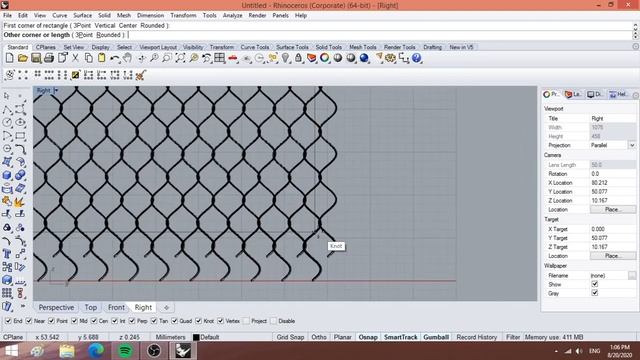Click the Lock padlock icon
This screenshot has height=360, width=640.
[298, 58]
